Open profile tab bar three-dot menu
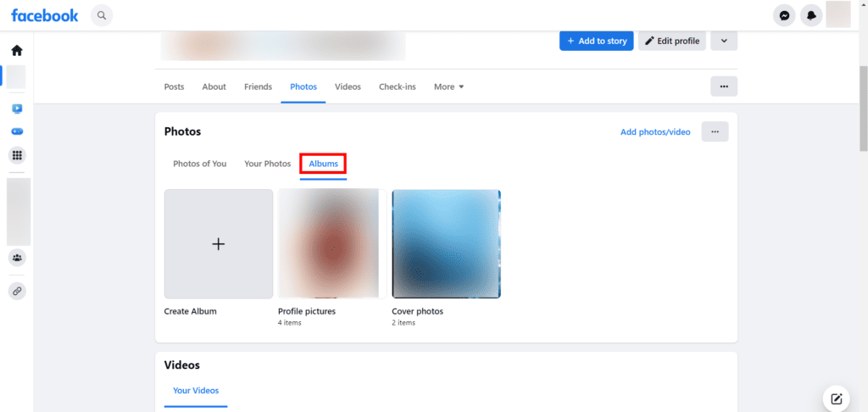This screenshot has width=868, height=412. (x=724, y=86)
